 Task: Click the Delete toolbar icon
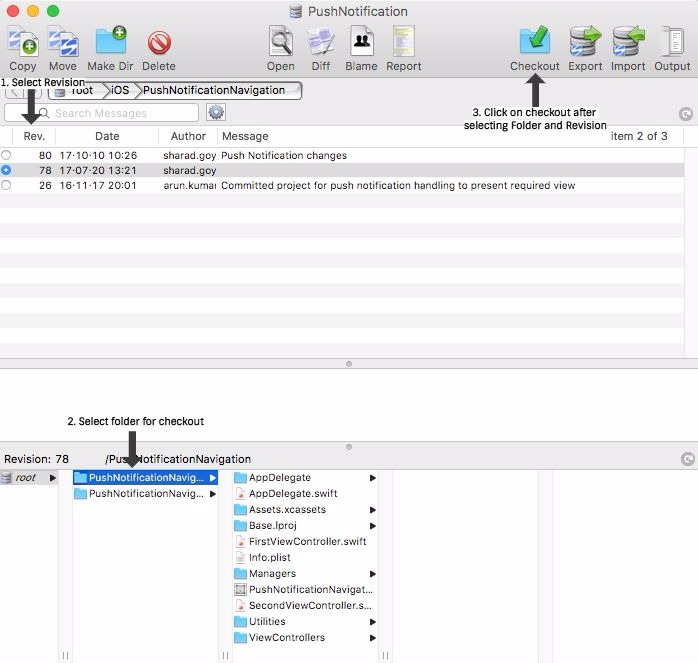pos(159,42)
